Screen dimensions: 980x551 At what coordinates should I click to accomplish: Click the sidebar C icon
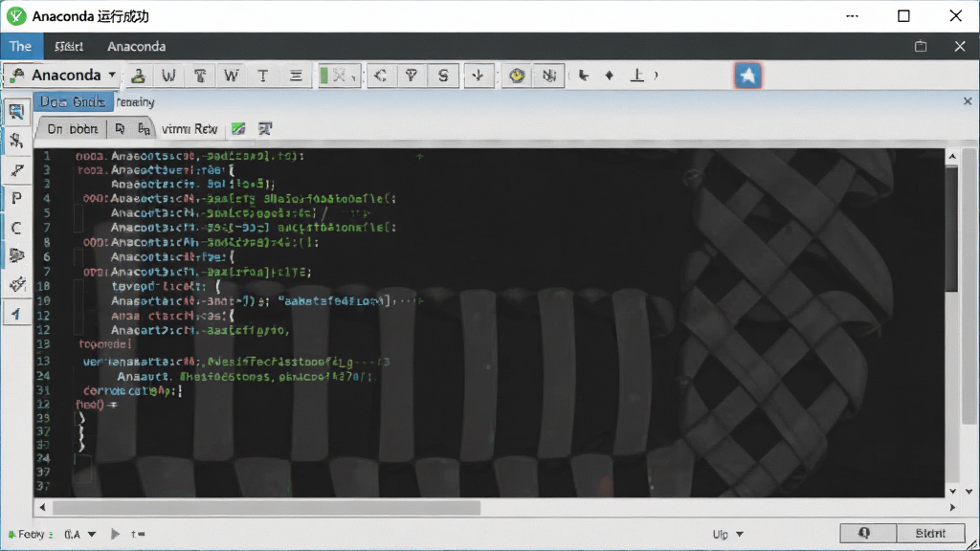pyautogui.click(x=17, y=228)
